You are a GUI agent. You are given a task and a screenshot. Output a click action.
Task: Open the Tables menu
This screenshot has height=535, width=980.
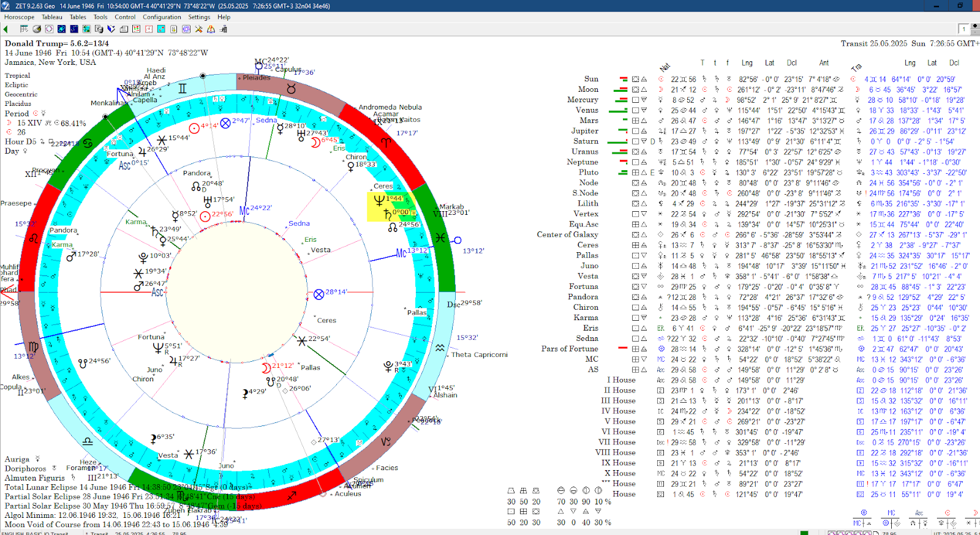click(78, 17)
